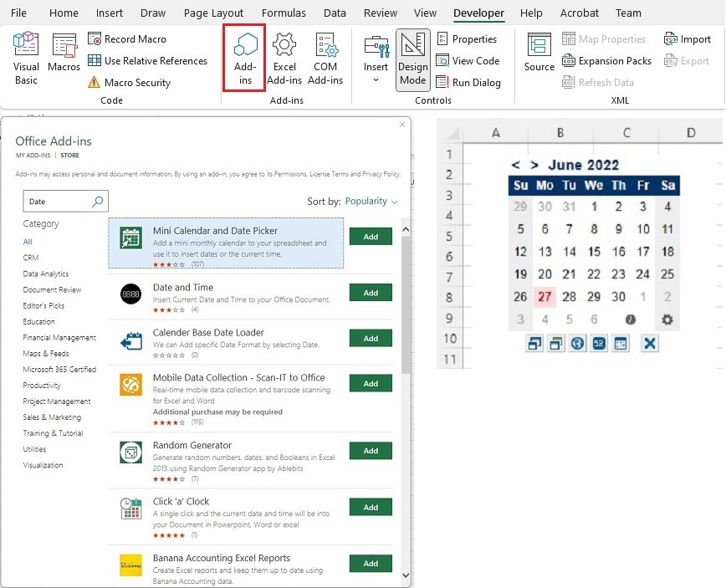Open Excel Add-ins
726x588 pixels.
coord(284,57)
